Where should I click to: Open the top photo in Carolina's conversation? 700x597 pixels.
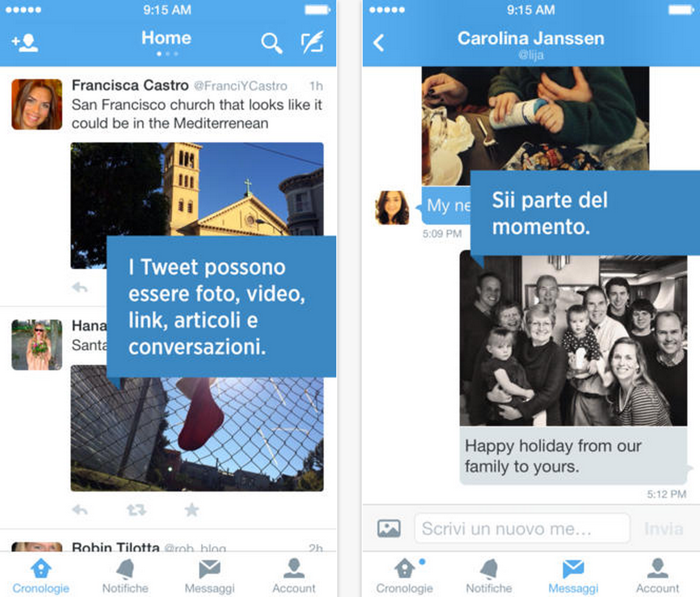[x=536, y=126]
